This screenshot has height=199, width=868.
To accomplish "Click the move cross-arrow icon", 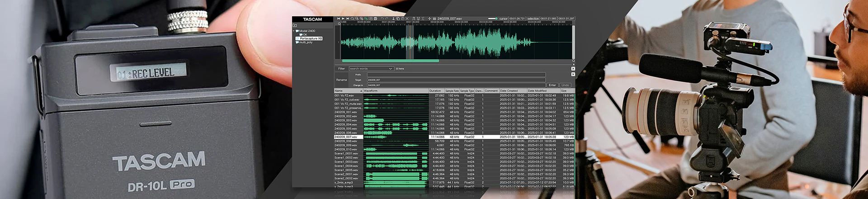I will point(429,19).
